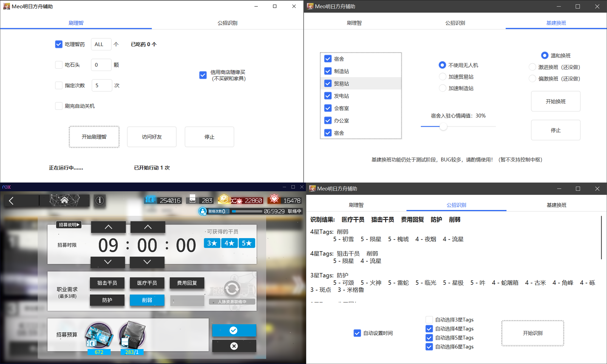607x364 pixels.
Task: Enable the 刷完自动关机 checkbox
Action: coord(59,106)
